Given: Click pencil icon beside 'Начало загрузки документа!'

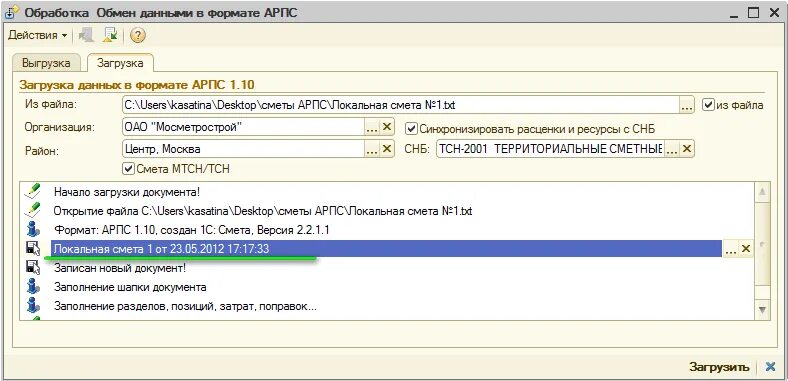Looking at the screenshot, I should click(33, 192).
